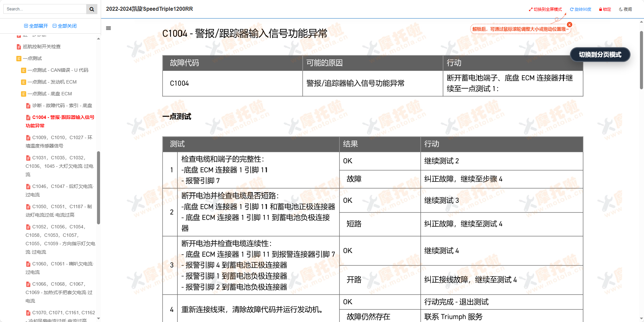This screenshot has width=644, height=322.
Task: Open C1060, C1061 喇叭欠电流 page
Action: (60, 268)
